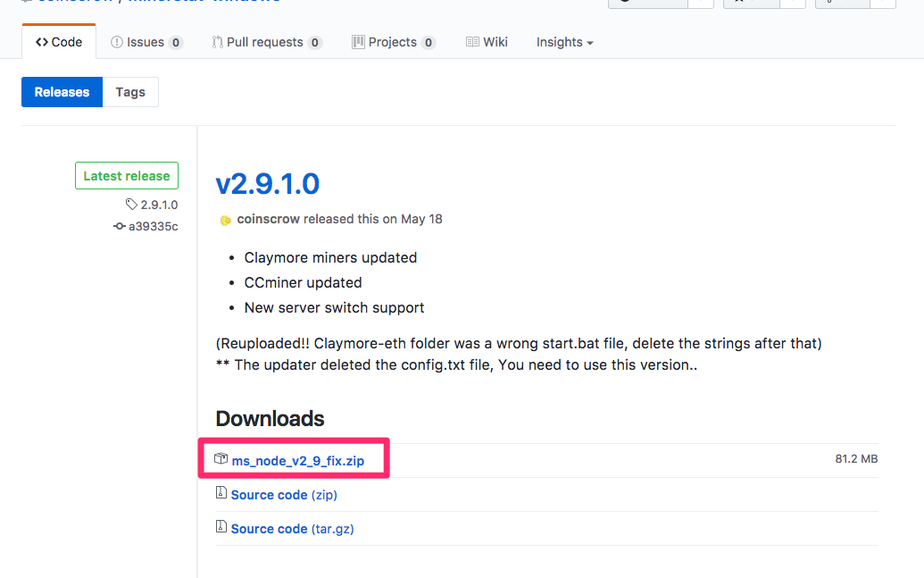This screenshot has width=924, height=578.
Task: Download Source code (tar.gz)
Action: tap(292, 529)
